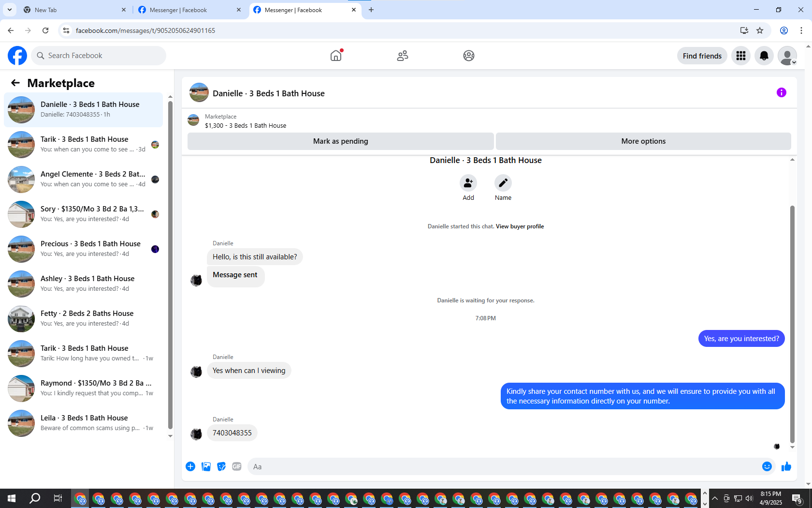Screen dimensions: 812x508
Task: Select the phone number message 7403048355
Action: [x=232, y=433]
